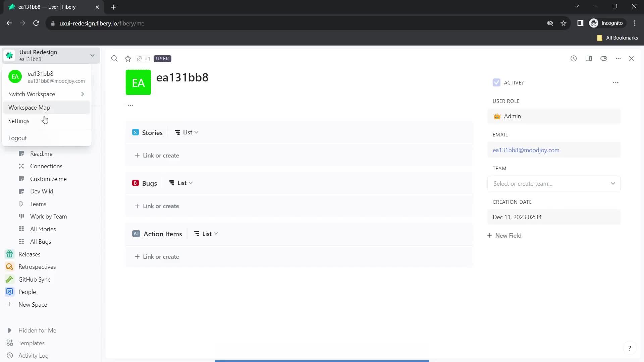Viewport: 644px width, 362px height.
Task: Click the copy link icon next to URL
Action: 140,58
